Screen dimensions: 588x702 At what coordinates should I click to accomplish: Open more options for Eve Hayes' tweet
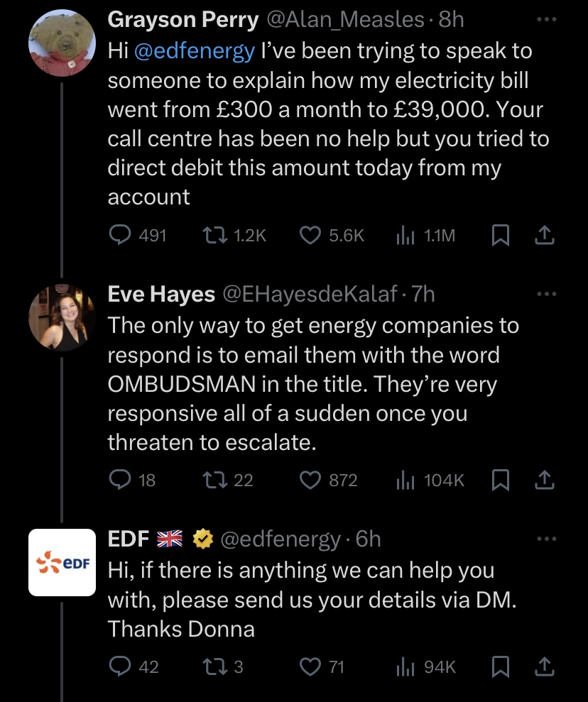click(544, 293)
